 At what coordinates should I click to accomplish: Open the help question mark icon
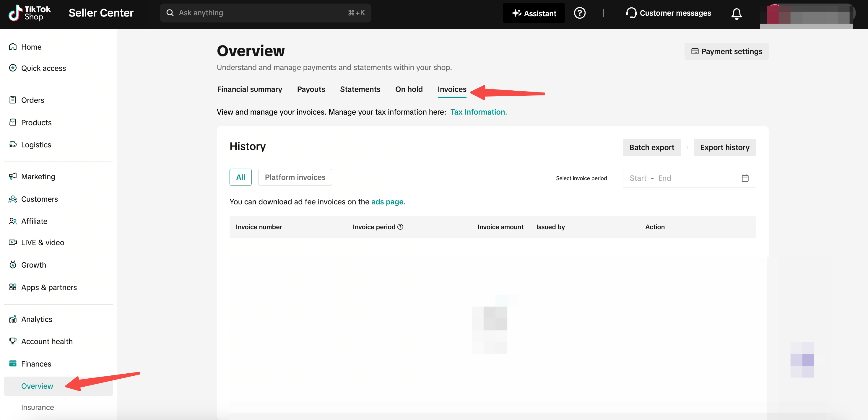point(580,13)
